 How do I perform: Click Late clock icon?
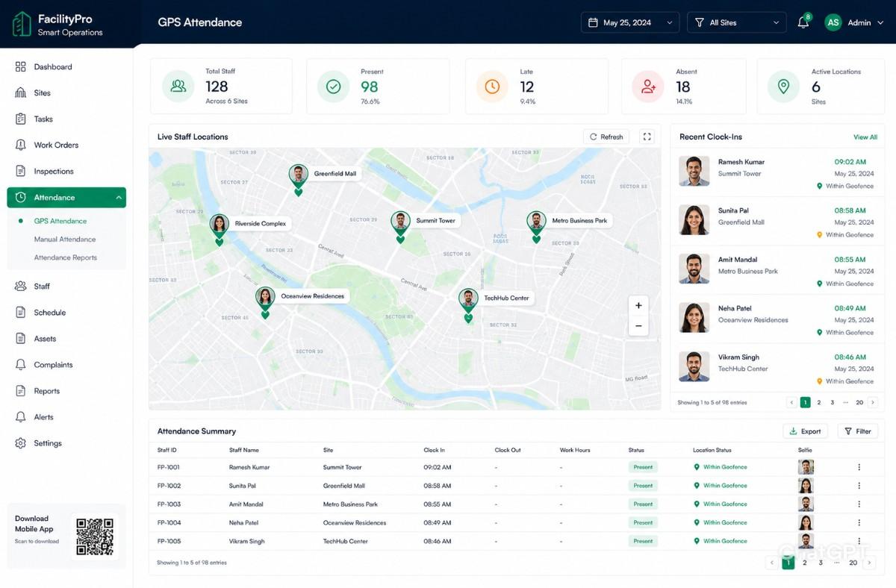tap(492, 87)
